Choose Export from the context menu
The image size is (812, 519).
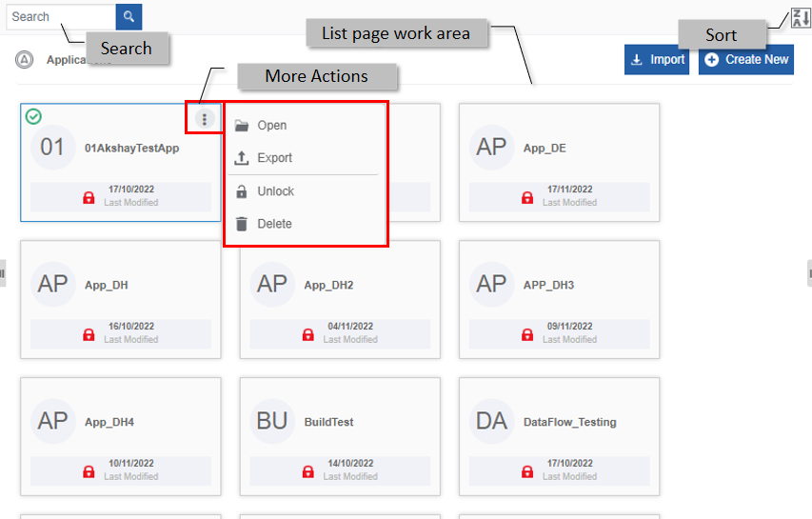coord(303,157)
